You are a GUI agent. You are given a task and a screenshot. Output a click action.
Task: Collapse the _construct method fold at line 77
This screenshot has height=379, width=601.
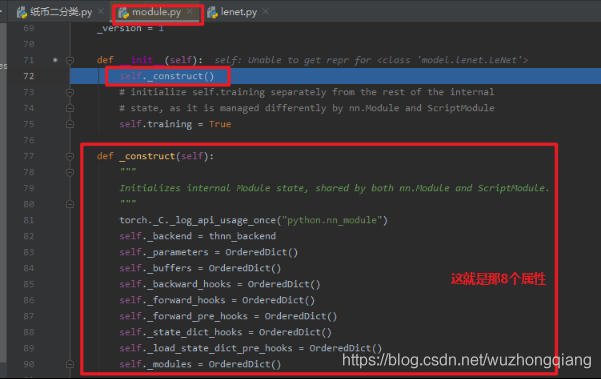pyautogui.click(x=70, y=156)
